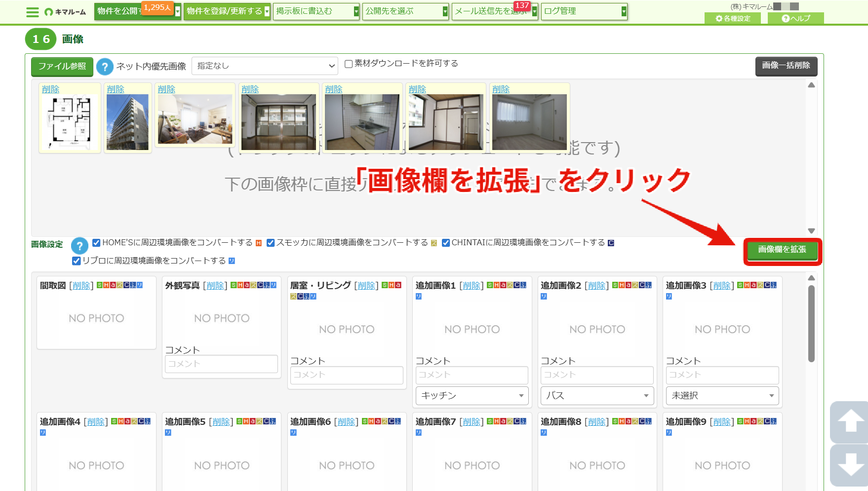Click 追加画像1 comment input field

tap(472, 375)
